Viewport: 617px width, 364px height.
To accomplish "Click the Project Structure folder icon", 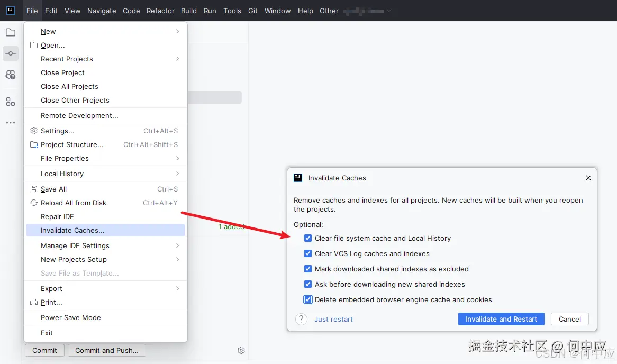I will coord(34,144).
